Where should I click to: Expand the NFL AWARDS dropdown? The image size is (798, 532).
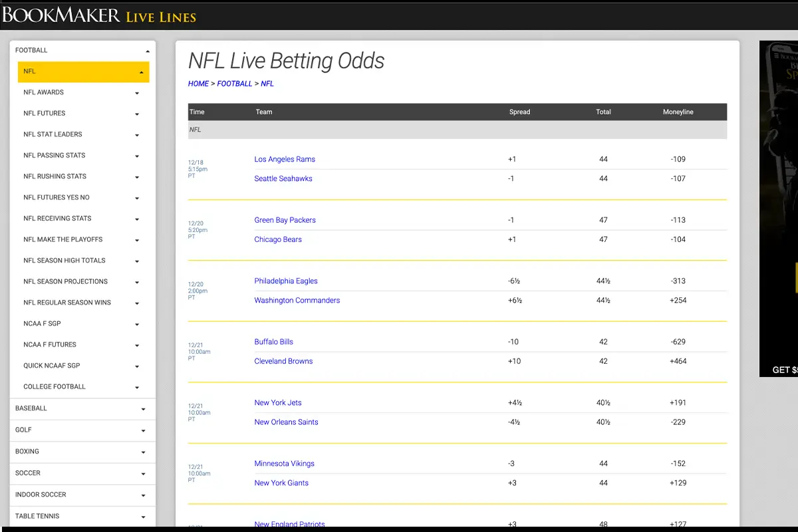tap(137, 92)
